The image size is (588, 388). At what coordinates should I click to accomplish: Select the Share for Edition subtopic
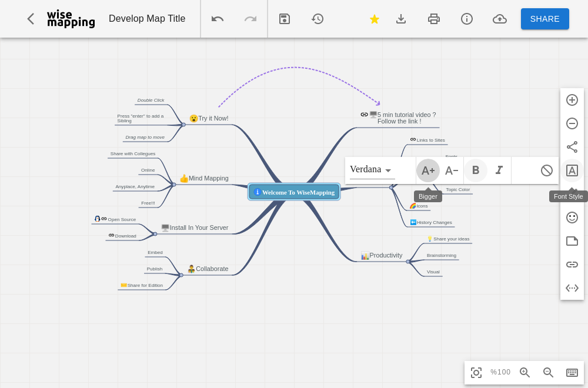tap(142, 285)
